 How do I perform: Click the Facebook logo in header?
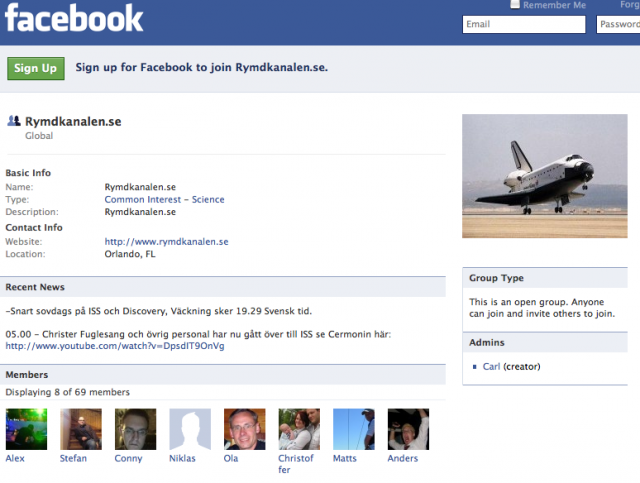tap(74, 18)
